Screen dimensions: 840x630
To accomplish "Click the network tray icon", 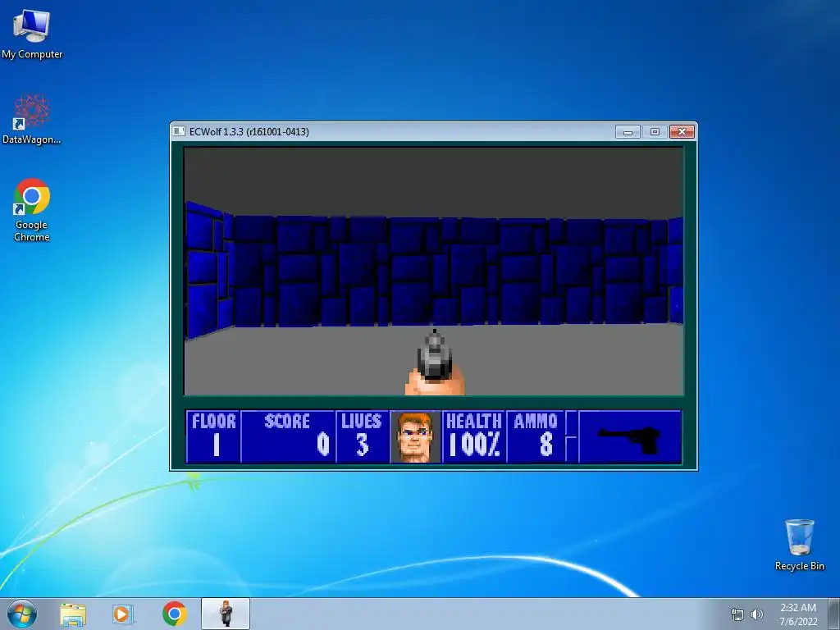I will pyautogui.click(x=737, y=614).
